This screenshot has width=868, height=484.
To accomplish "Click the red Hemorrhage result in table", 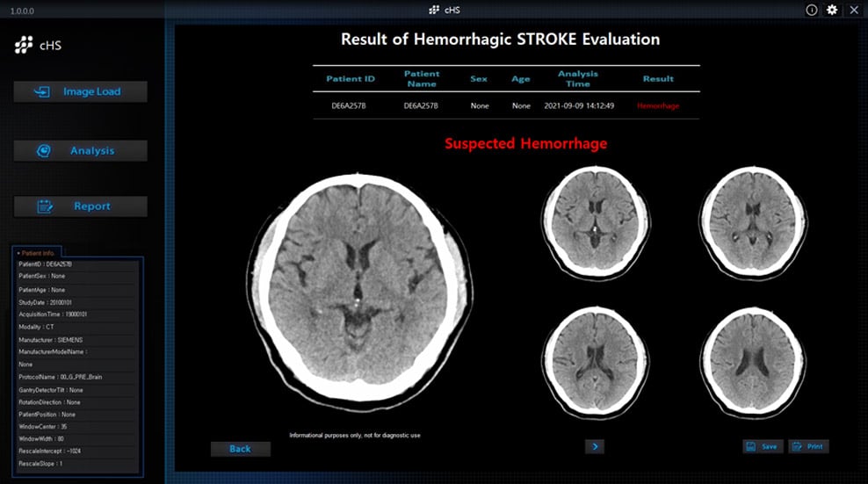I will [657, 105].
